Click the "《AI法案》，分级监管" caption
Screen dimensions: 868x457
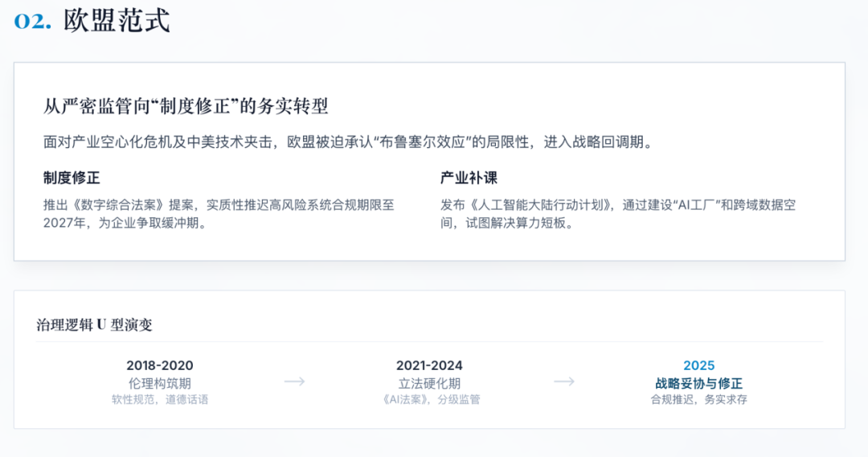(429, 399)
